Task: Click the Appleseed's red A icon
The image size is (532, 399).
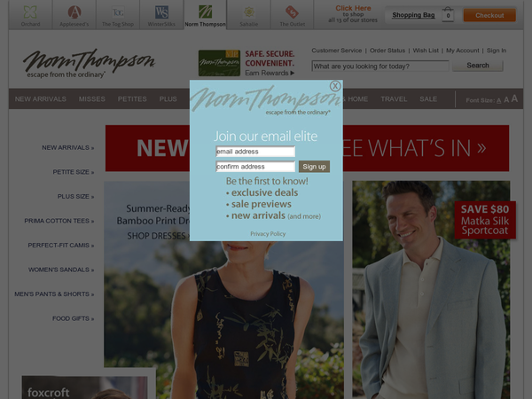Action: tap(74, 12)
